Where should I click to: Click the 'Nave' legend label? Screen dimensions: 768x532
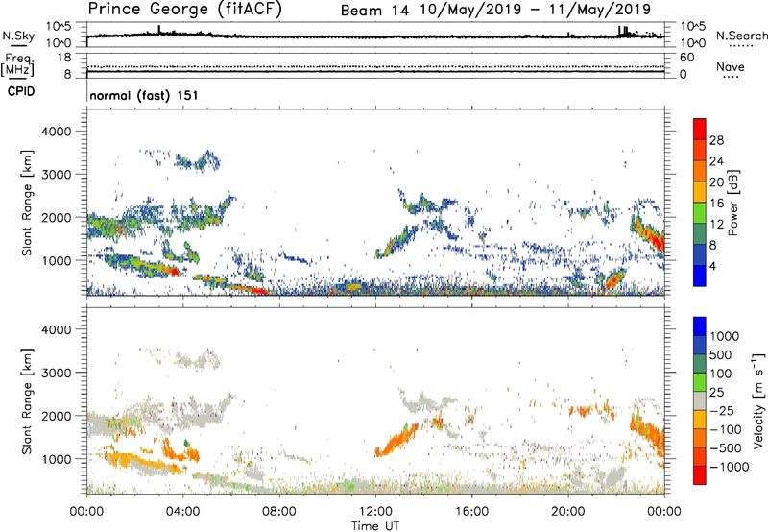(x=731, y=67)
